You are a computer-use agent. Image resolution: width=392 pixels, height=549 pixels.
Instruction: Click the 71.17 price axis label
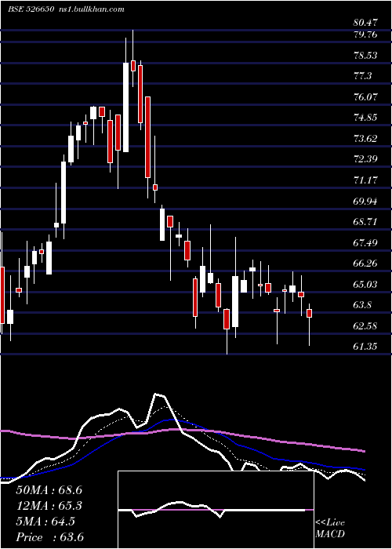point(366,180)
